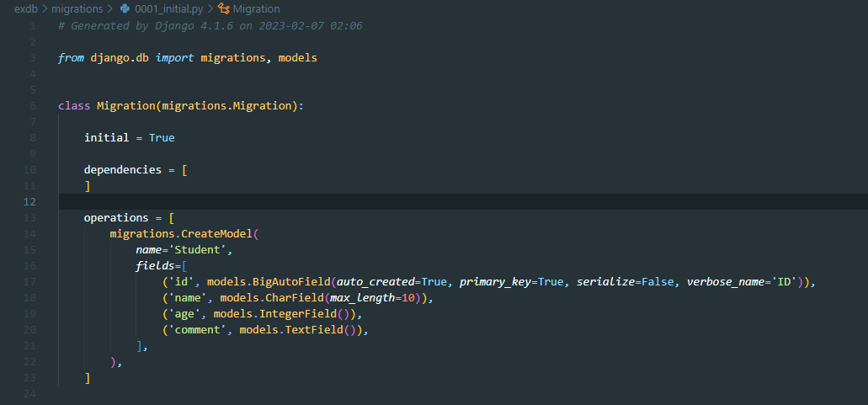The height and width of the screenshot is (405, 868).
Task: Click the 'migrations' breadcrumb folder
Action: [77, 9]
